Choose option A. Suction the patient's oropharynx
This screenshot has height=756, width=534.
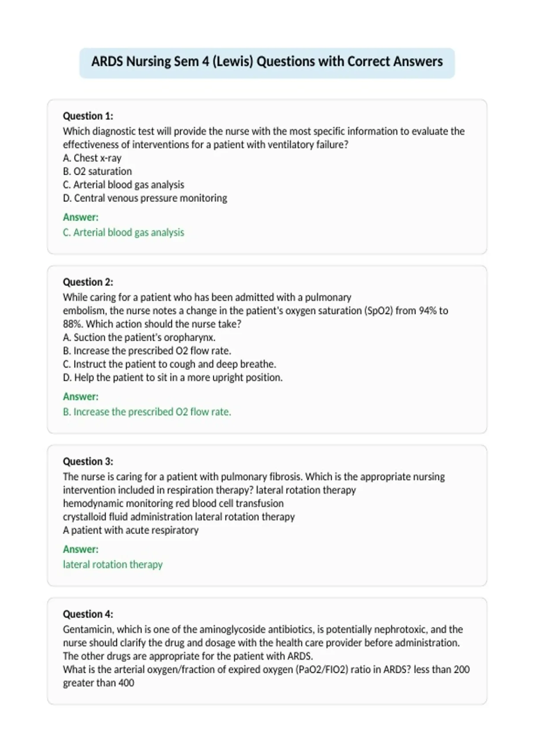(139, 337)
